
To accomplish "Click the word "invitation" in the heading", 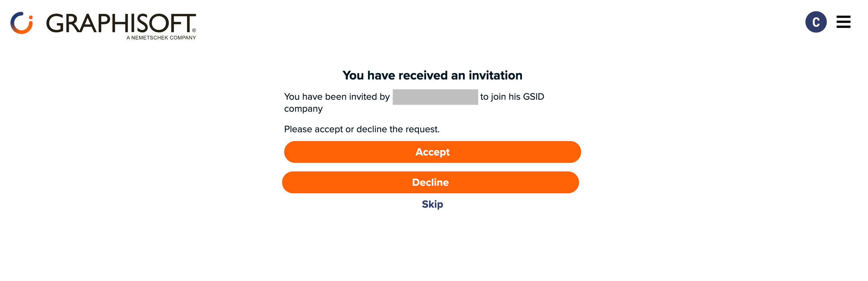I will click(495, 75).
